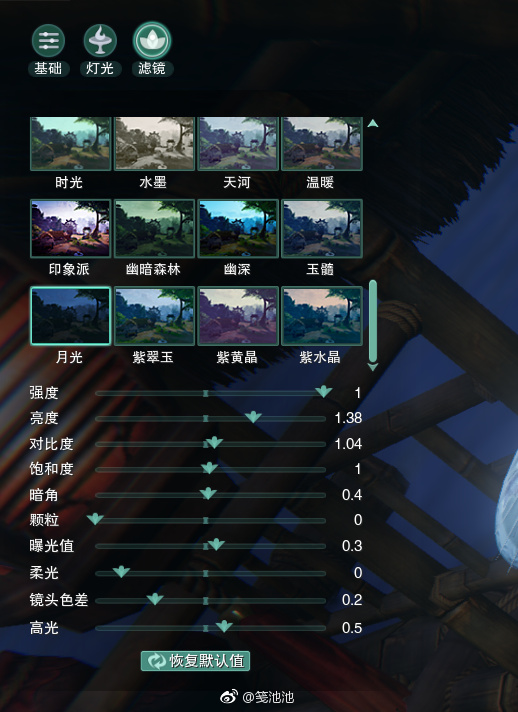Image resolution: width=518 pixels, height=712 pixels.
Task: Click filter list scroll up arrow
Action: coord(373,124)
